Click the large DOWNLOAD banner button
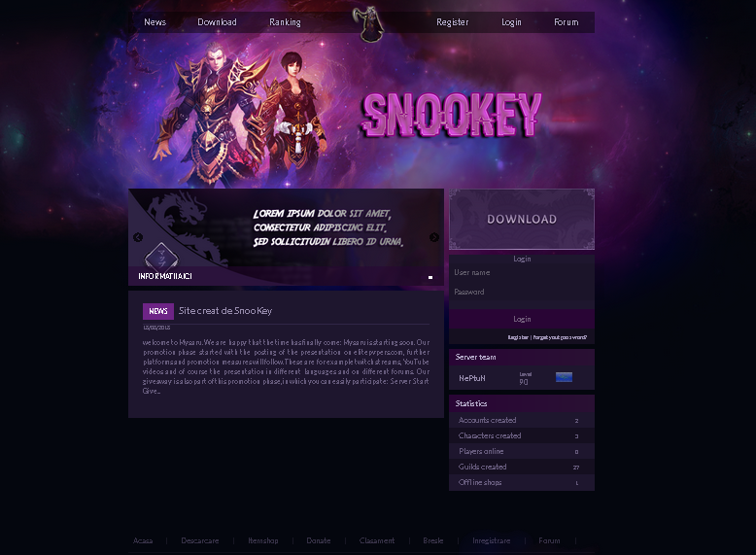Image resolution: width=756 pixels, height=555 pixels. (522, 219)
